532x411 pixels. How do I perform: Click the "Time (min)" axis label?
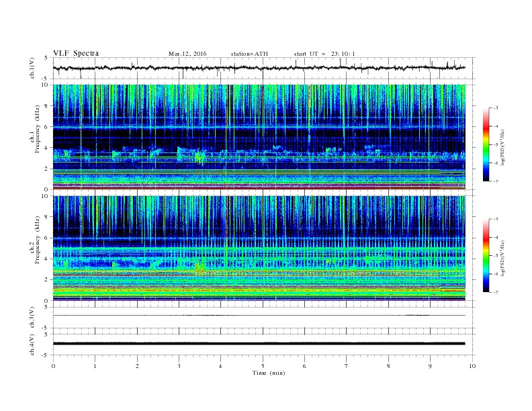[269, 373]
